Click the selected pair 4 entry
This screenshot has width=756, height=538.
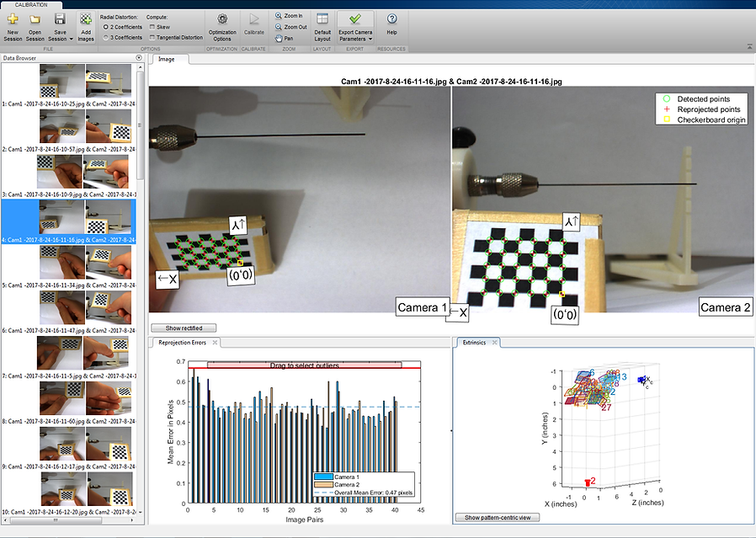pos(69,221)
